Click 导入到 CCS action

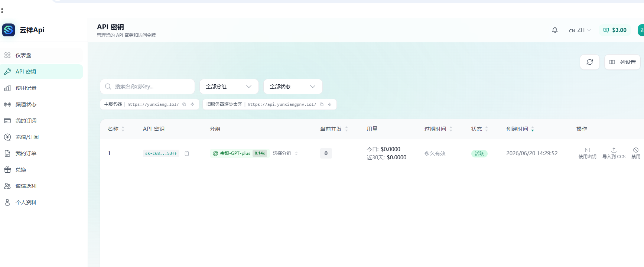614,153
